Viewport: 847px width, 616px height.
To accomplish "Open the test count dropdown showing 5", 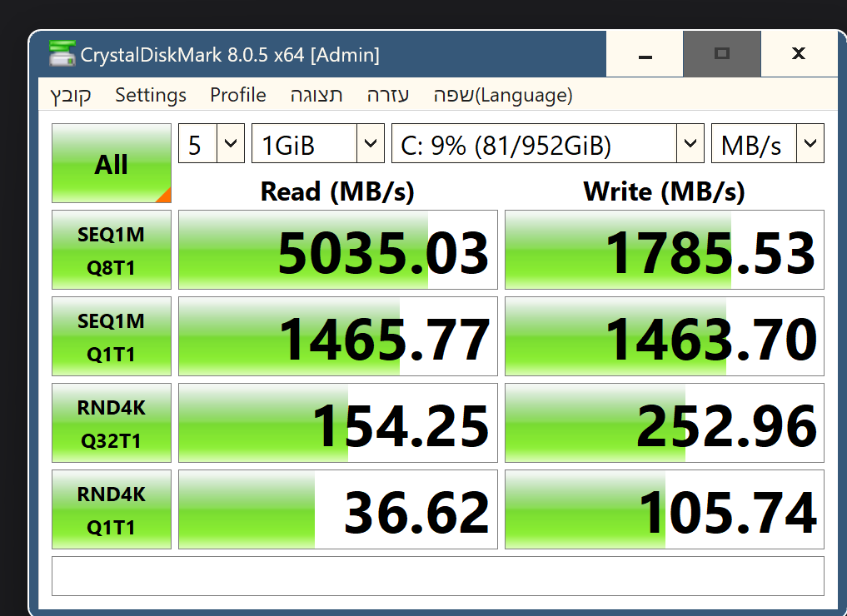I will [x=212, y=143].
